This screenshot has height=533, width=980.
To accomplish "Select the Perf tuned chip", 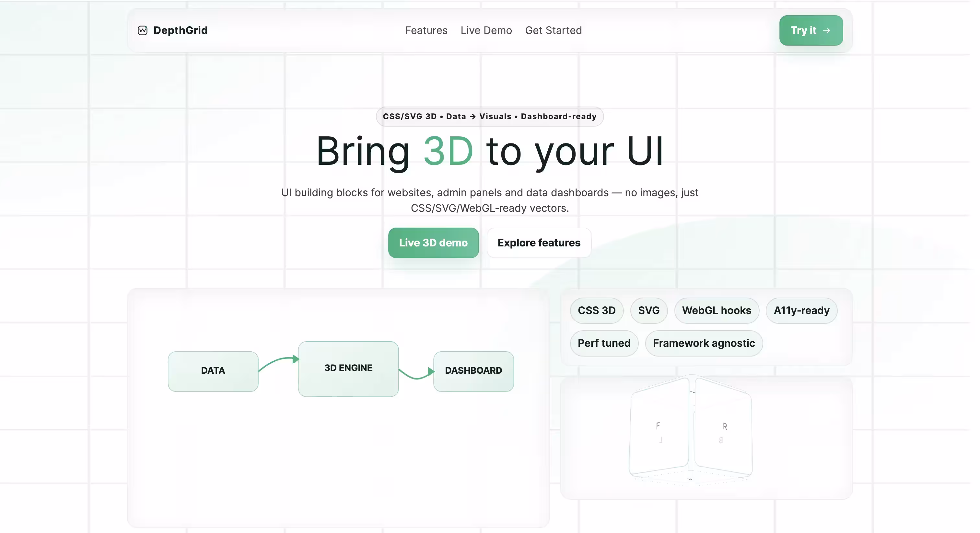I will pyautogui.click(x=604, y=343).
